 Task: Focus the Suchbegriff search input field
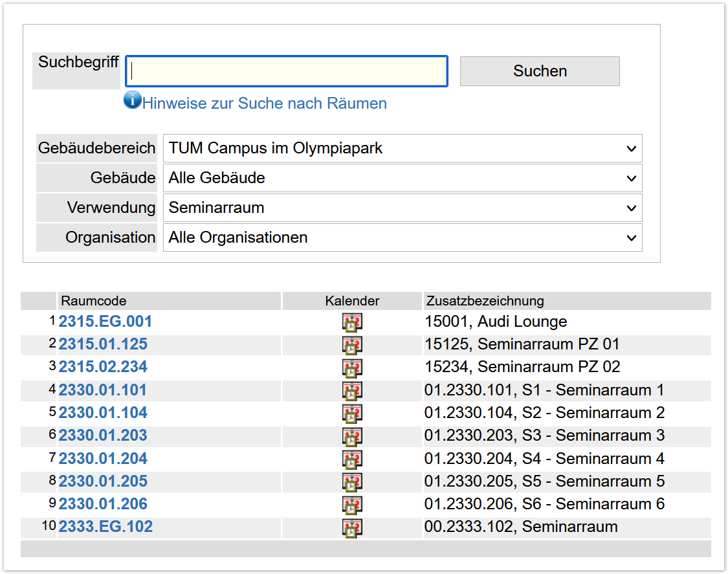(x=286, y=71)
